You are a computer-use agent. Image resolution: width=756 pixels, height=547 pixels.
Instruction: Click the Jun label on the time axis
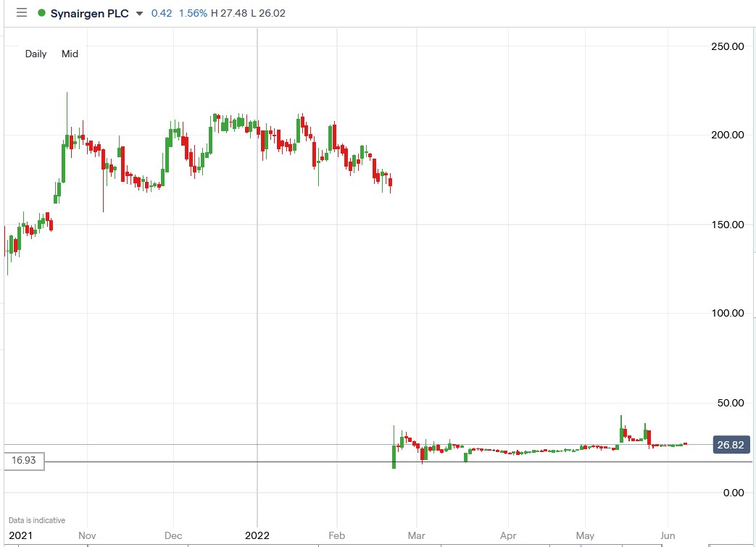coord(666,535)
